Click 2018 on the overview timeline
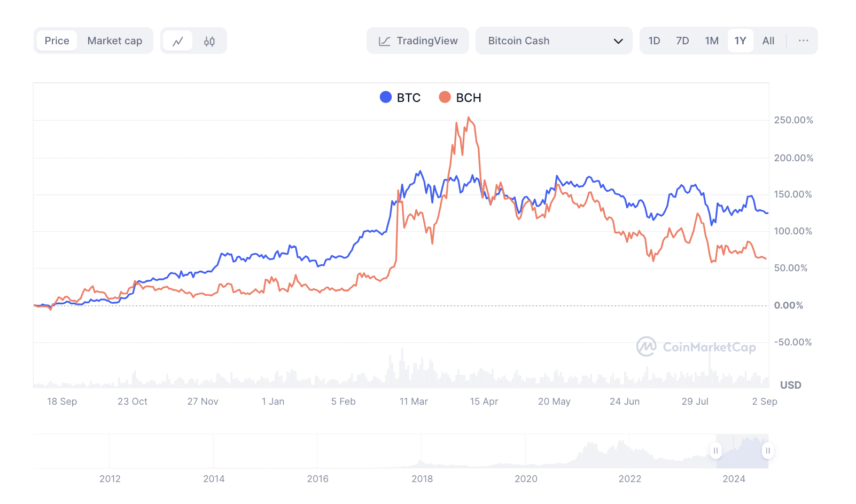This screenshot has height=504, width=856. coord(422,479)
